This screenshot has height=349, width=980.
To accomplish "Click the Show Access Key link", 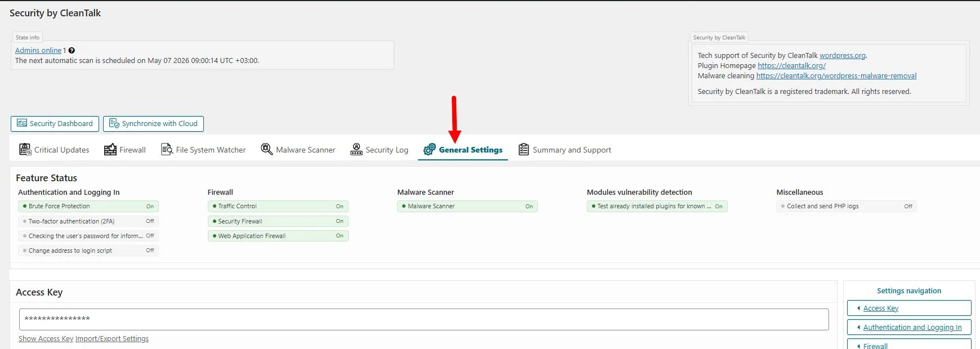I will [46, 338].
